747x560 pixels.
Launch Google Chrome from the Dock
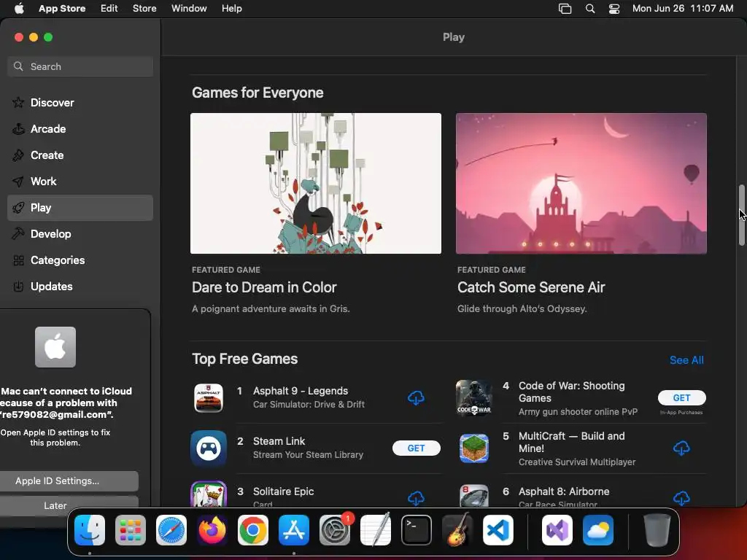[x=253, y=530]
